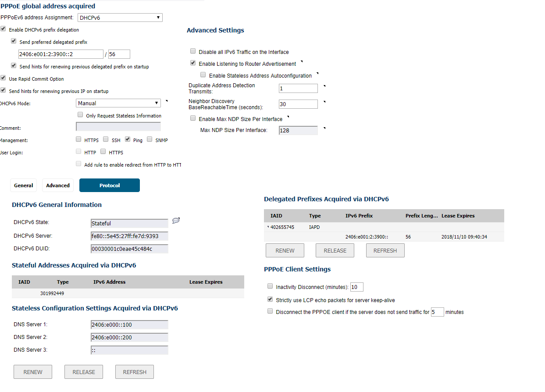Check HTTPS under User Login
The width and height of the screenshot is (545, 392).
click(x=103, y=152)
